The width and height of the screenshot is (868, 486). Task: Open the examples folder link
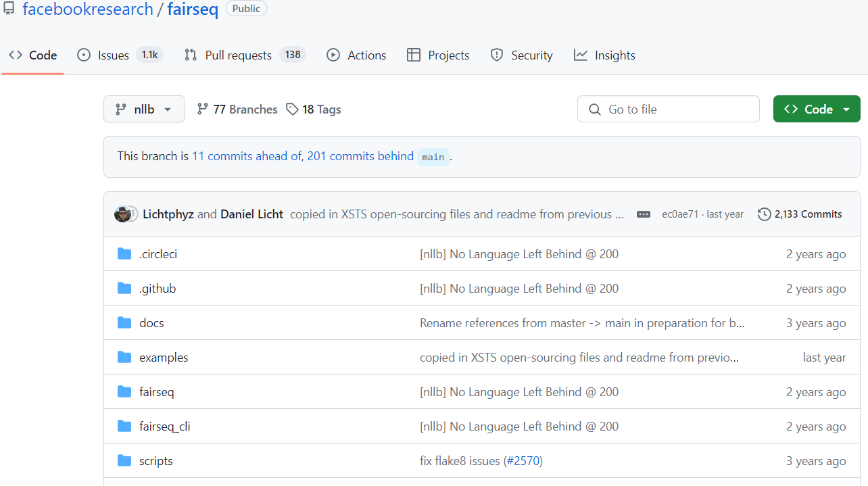[164, 358]
